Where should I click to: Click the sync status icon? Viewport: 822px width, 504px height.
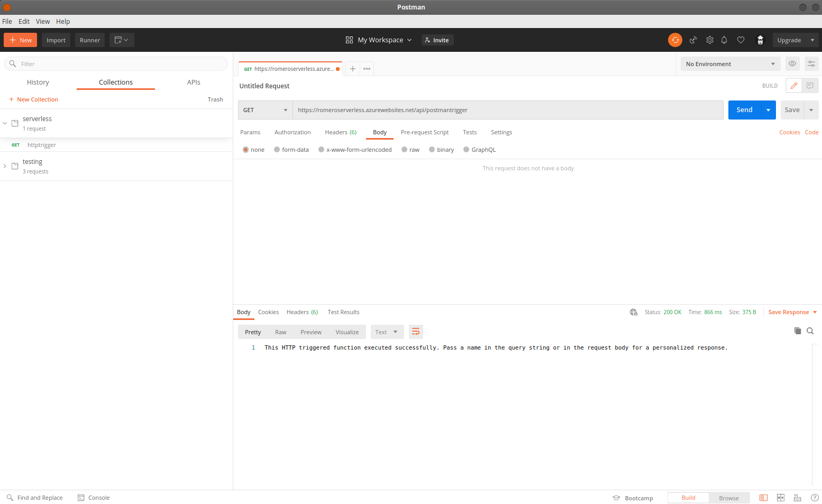click(x=675, y=40)
